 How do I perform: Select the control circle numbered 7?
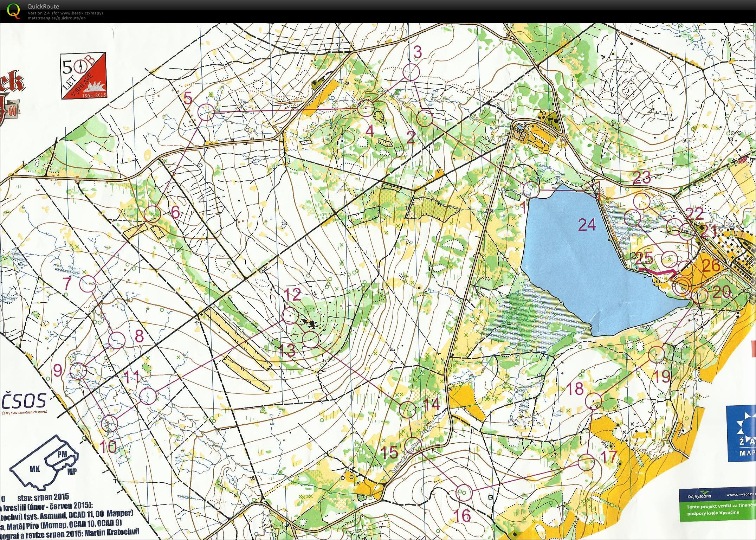point(88,284)
